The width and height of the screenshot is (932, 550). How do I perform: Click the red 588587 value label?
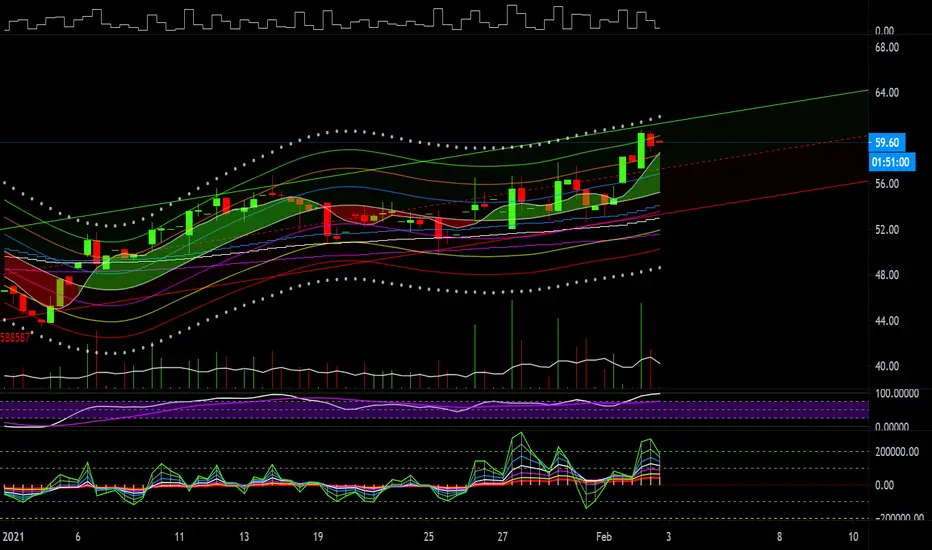(x=15, y=338)
